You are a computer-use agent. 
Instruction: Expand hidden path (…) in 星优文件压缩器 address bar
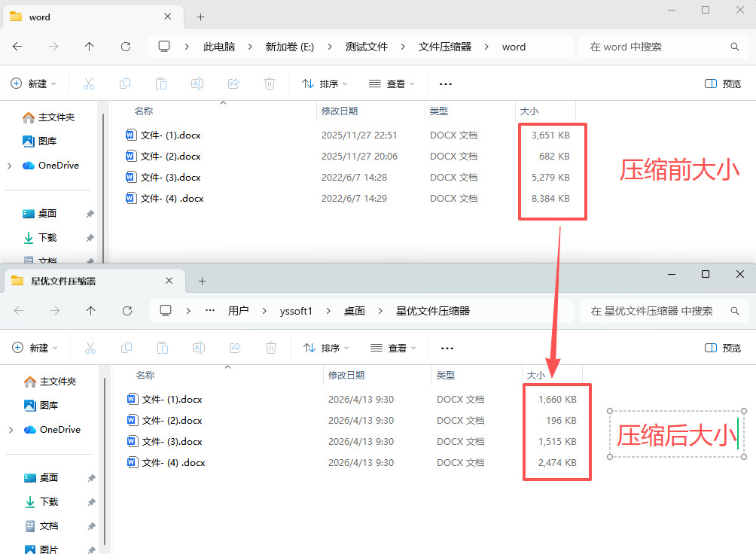210,311
